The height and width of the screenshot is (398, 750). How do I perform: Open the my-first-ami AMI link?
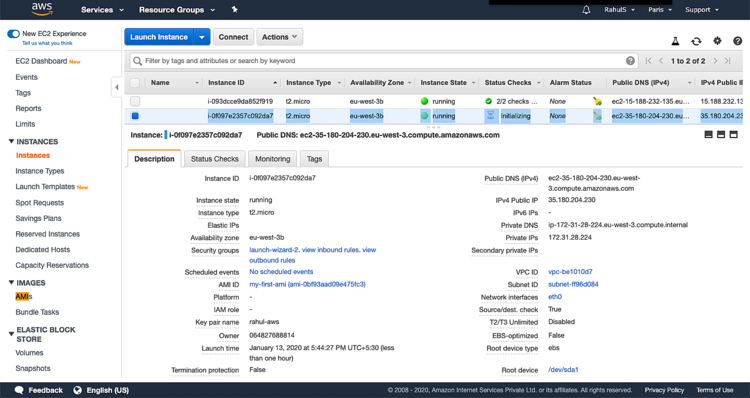point(307,284)
